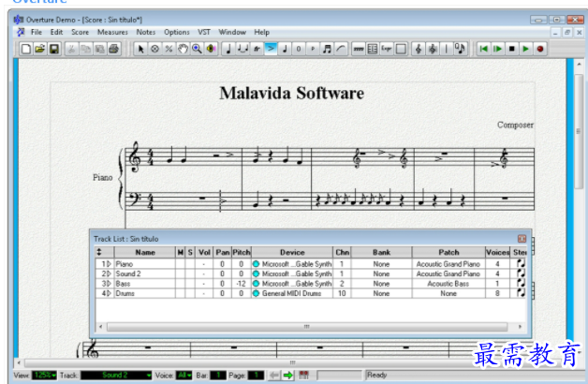Open the Edit menu
Viewport: 588px width, 384px height.
click(x=56, y=32)
